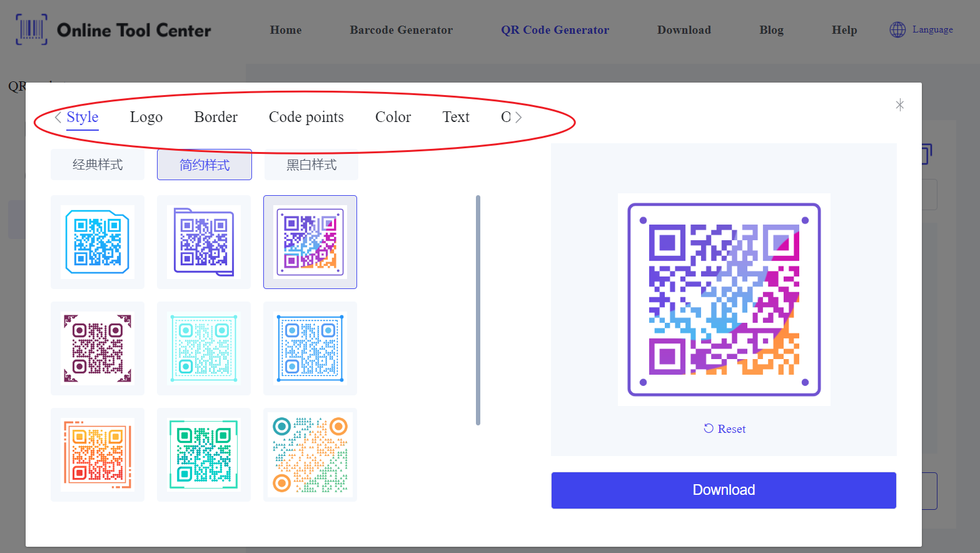The height and width of the screenshot is (553, 980).
Task: Open QR Code Generator page
Action: pyautogui.click(x=555, y=30)
